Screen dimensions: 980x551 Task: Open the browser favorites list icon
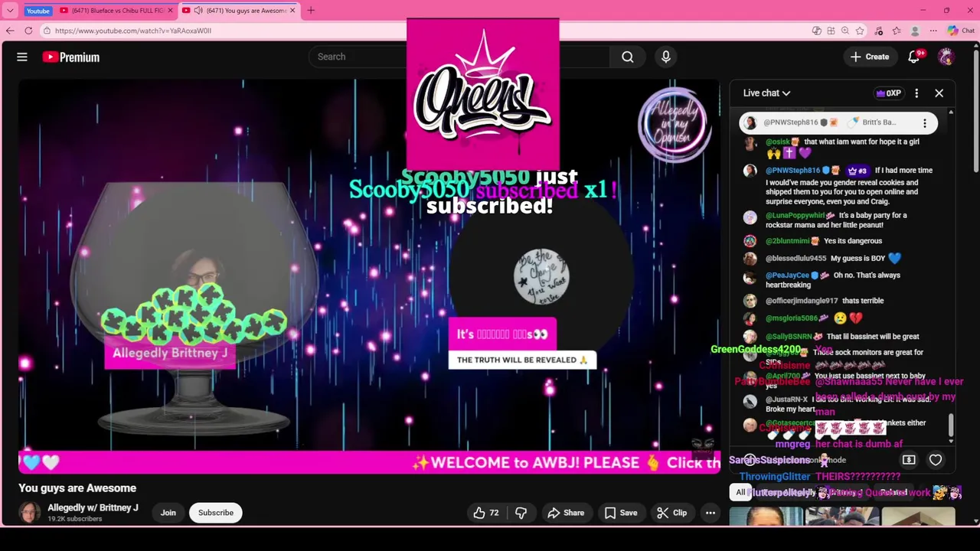click(897, 31)
